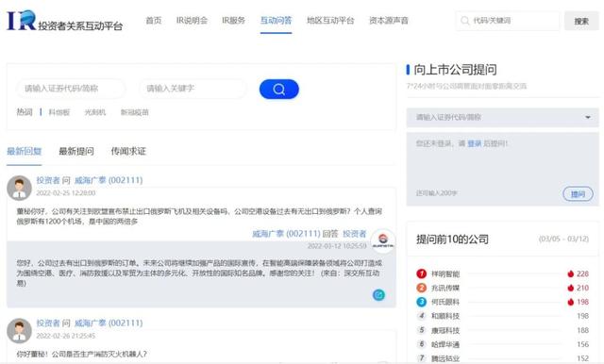Image resolution: width=604 pixels, height=364 pixels.
Task: Click the share icon under the answer
Action: pos(378,295)
